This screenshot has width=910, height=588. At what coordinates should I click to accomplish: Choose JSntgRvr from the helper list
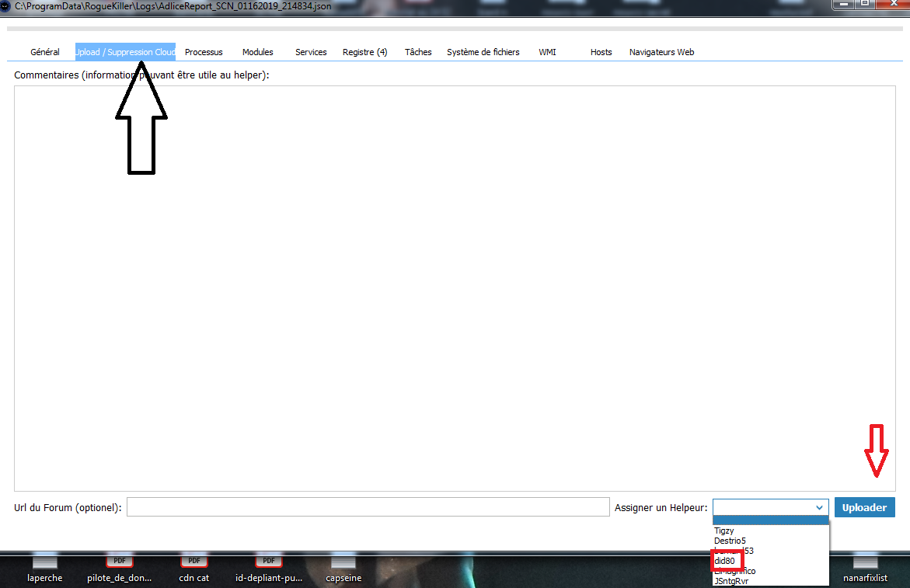[731, 580]
